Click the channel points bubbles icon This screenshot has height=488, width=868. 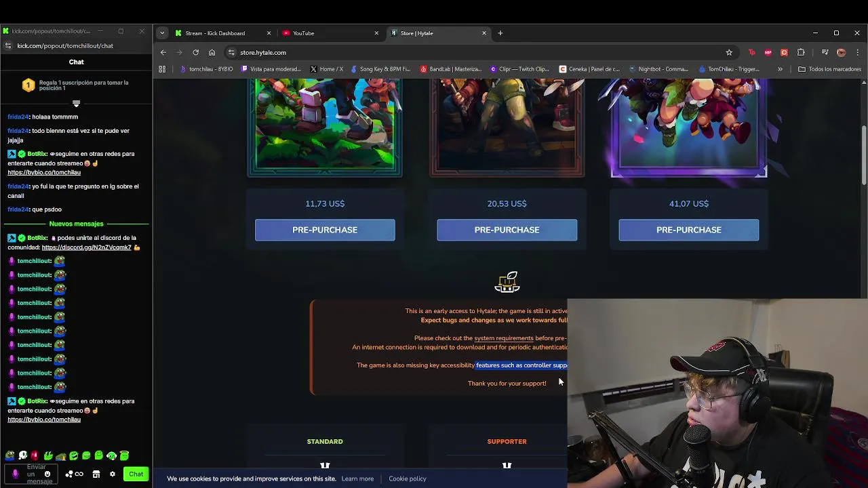[69, 474]
